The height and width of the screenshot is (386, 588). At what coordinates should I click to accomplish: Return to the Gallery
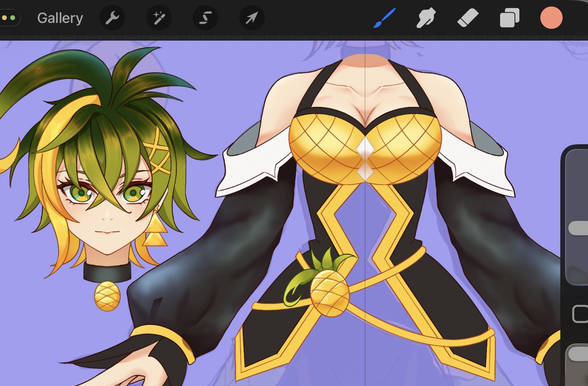point(60,18)
